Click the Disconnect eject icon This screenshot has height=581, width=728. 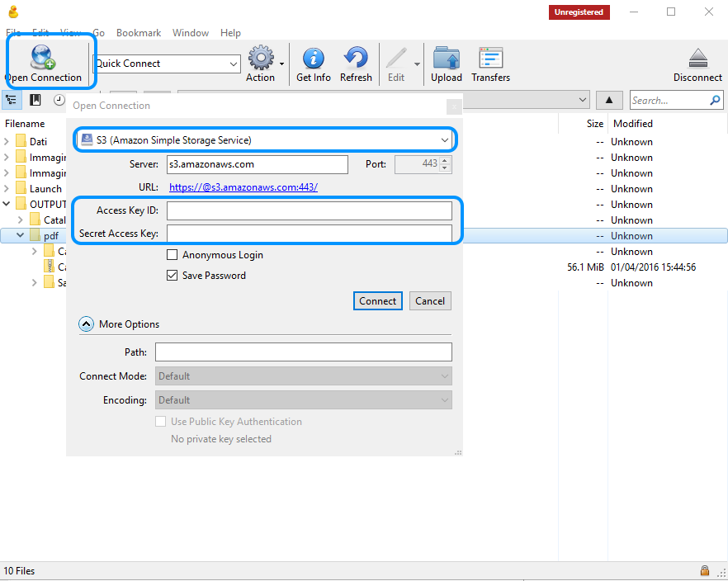point(697,58)
